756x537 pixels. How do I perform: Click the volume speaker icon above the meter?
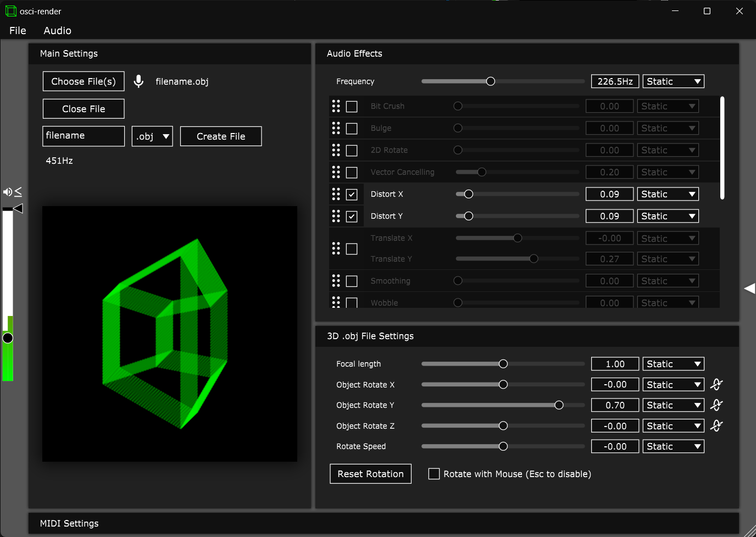tap(8, 192)
